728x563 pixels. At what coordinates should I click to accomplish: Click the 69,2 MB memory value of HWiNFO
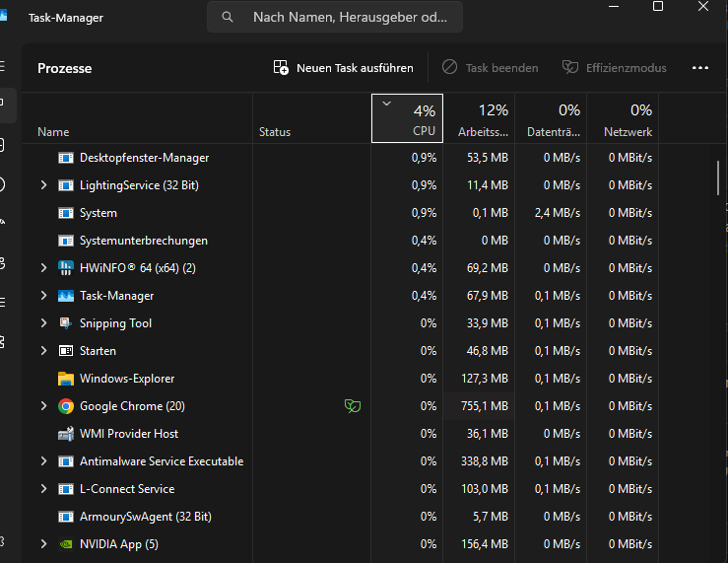pos(487,268)
